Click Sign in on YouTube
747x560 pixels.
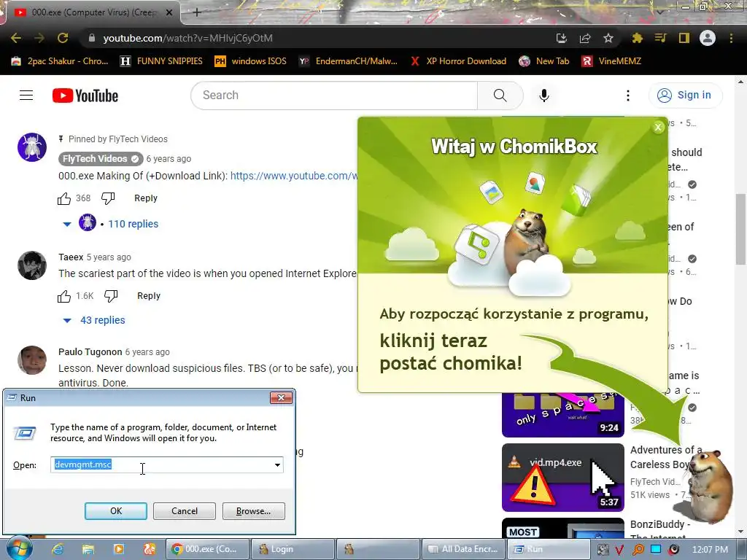pyautogui.click(x=685, y=96)
